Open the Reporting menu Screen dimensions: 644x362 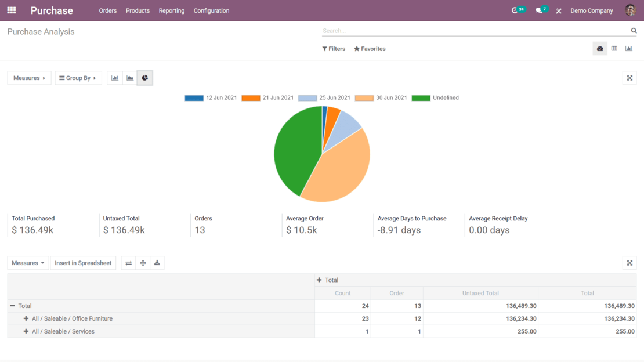(x=172, y=10)
